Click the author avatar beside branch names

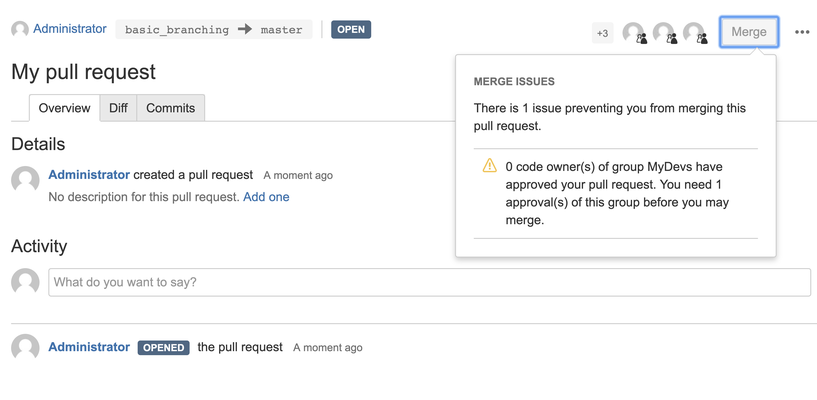pyautogui.click(x=20, y=30)
